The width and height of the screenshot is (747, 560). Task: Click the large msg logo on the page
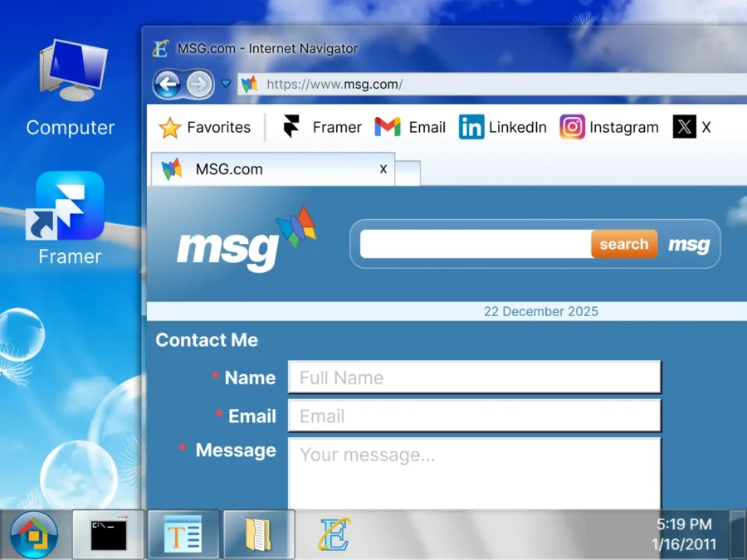click(x=247, y=241)
